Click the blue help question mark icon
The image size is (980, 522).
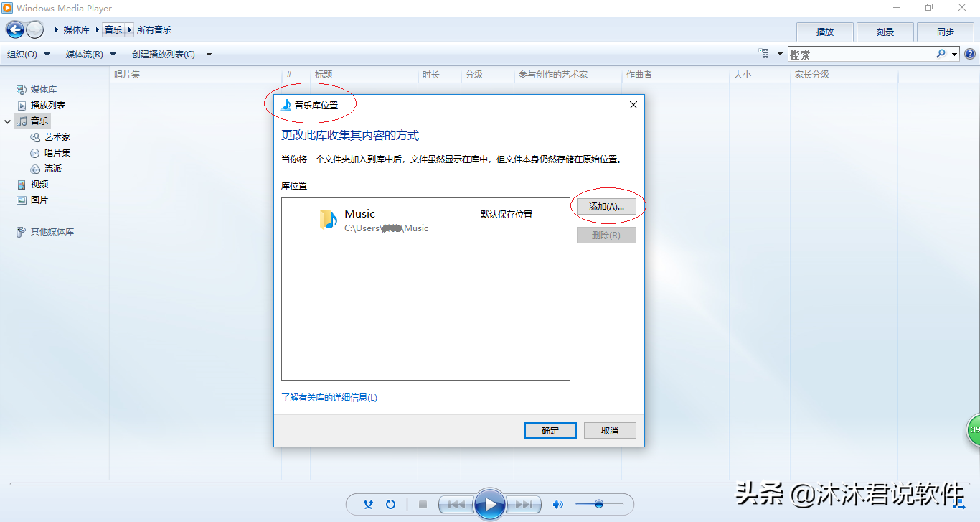pyautogui.click(x=971, y=53)
